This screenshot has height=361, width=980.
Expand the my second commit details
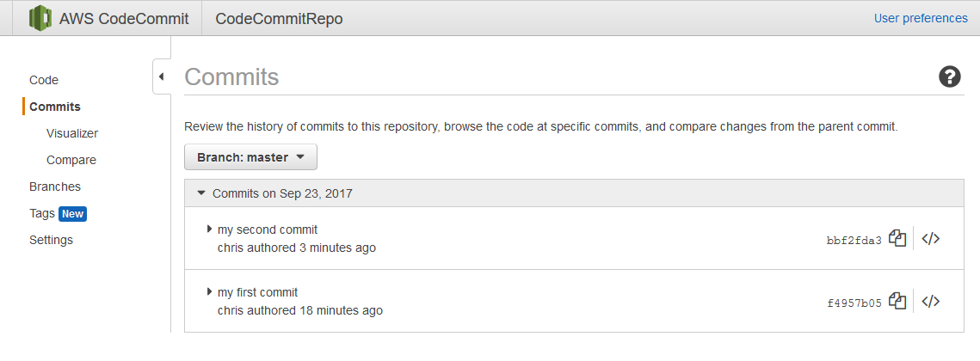(x=209, y=229)
